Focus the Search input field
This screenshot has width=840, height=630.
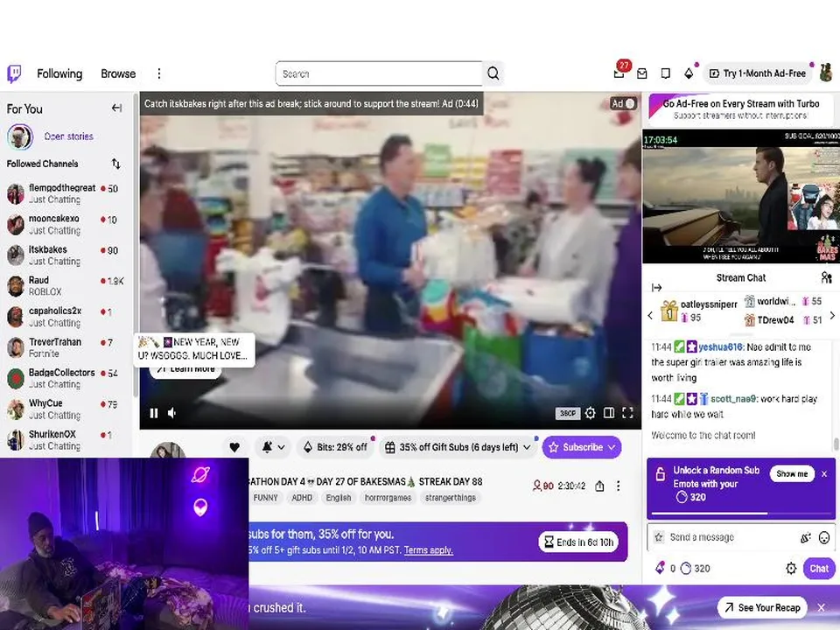[379, 73]
